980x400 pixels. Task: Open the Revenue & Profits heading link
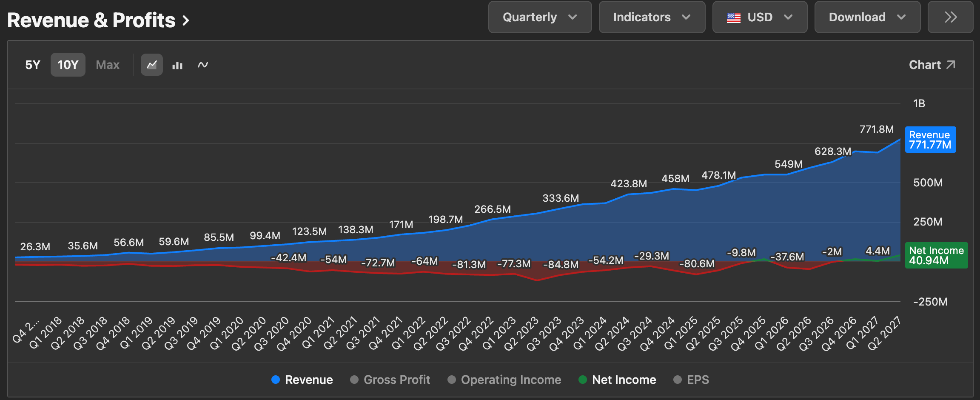click(x=91, y=20)
